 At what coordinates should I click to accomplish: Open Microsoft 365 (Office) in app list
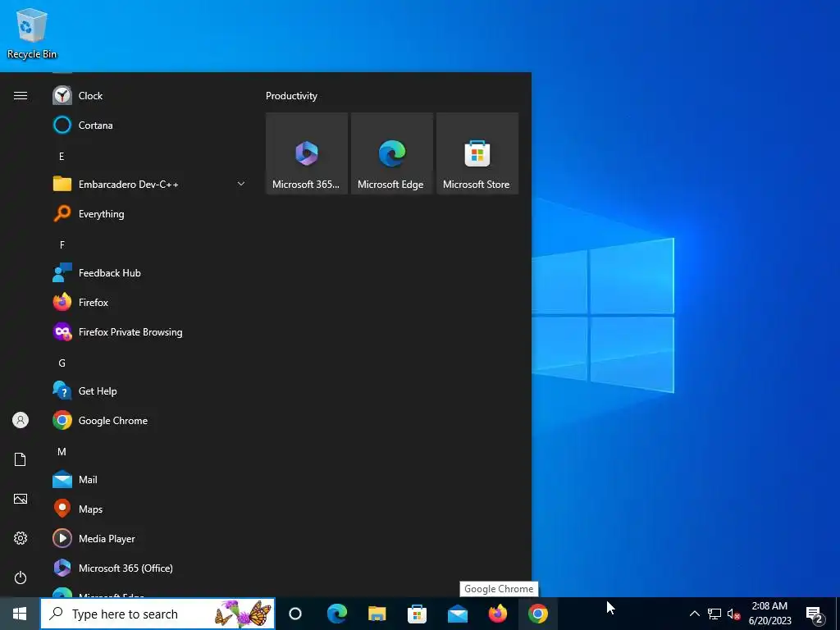(149, 568)
